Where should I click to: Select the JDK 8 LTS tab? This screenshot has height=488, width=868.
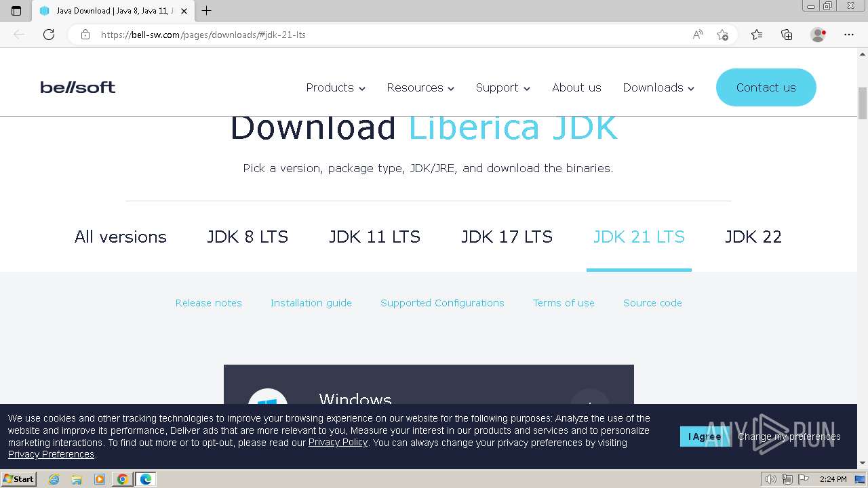tap(248, 237)
